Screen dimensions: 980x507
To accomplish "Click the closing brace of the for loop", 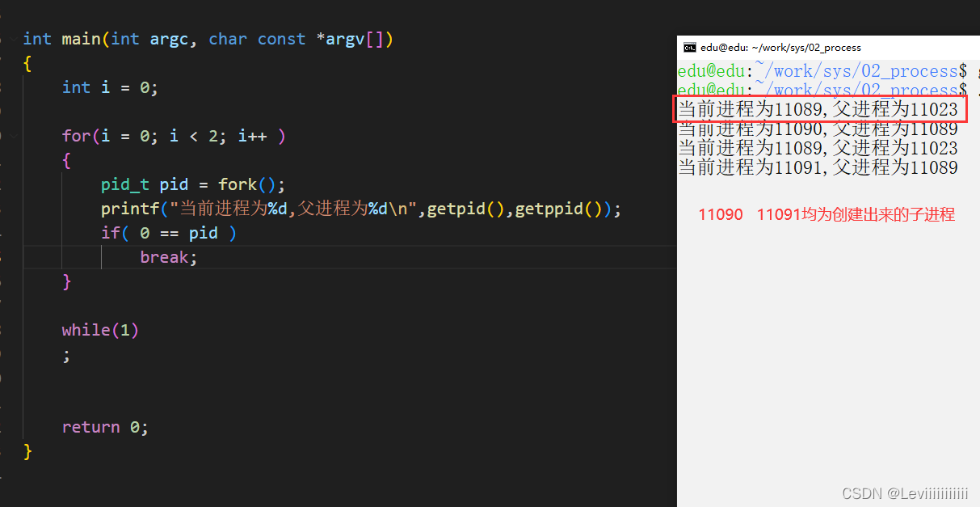I will click(x=66, y=281).
